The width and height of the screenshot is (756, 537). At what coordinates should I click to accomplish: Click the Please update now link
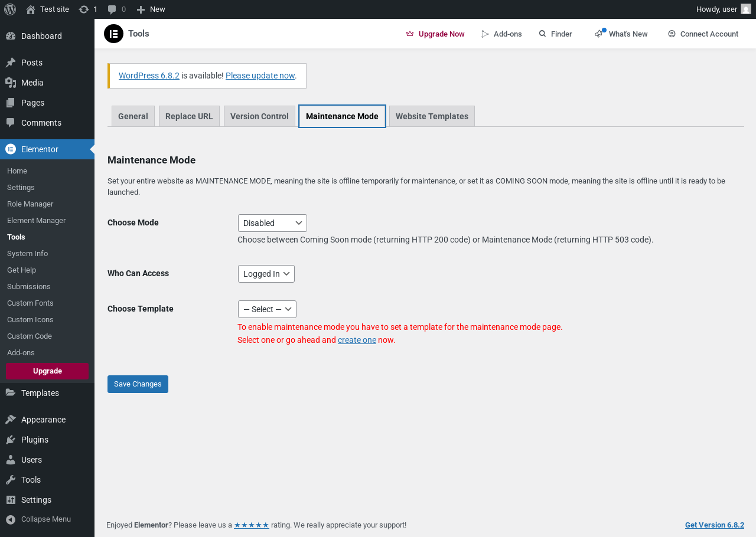(x=260, y=76)
